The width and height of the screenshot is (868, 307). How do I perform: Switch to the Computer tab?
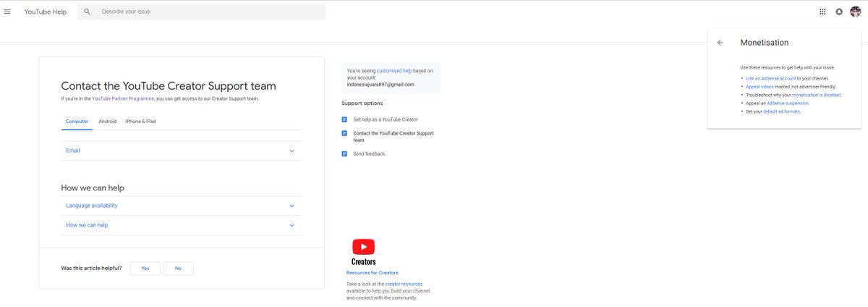pos(77,122)
